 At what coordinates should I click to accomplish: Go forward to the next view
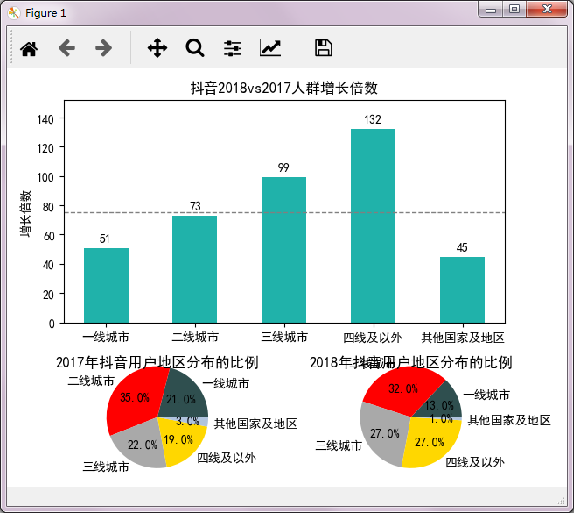click(104, 48)
